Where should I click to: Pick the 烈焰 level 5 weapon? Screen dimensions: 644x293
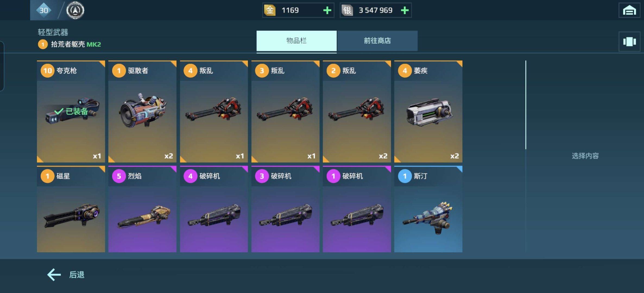[x=142, y=209]
